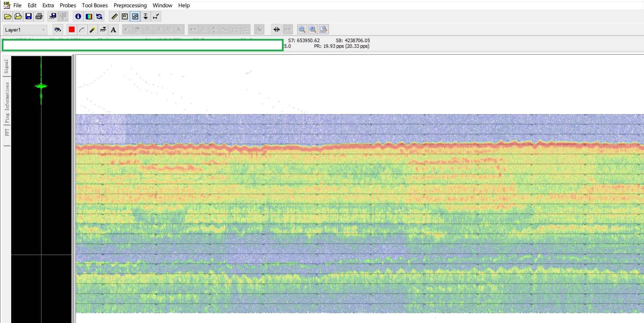
Task: Click the open multiple files folder icon
Action: pos(18,16)
